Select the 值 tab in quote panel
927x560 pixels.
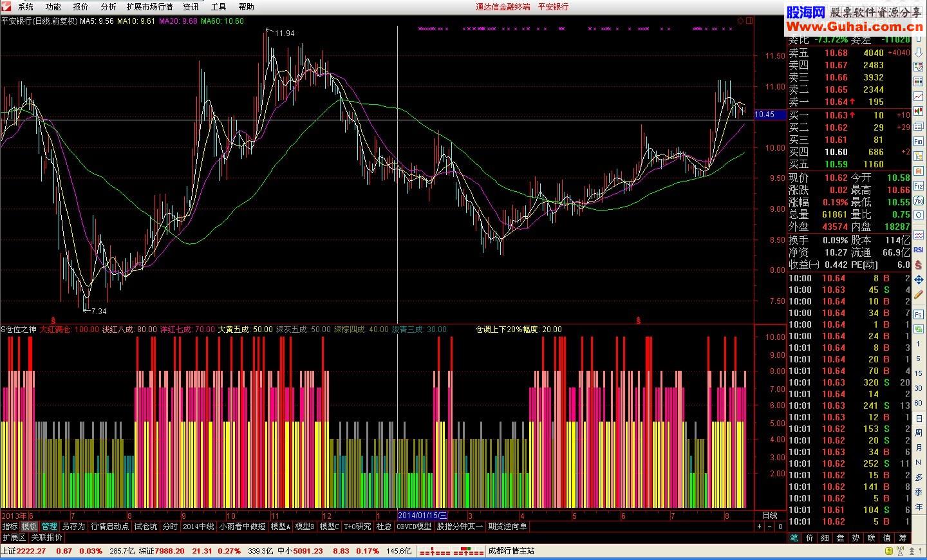[x=886, y=538]
